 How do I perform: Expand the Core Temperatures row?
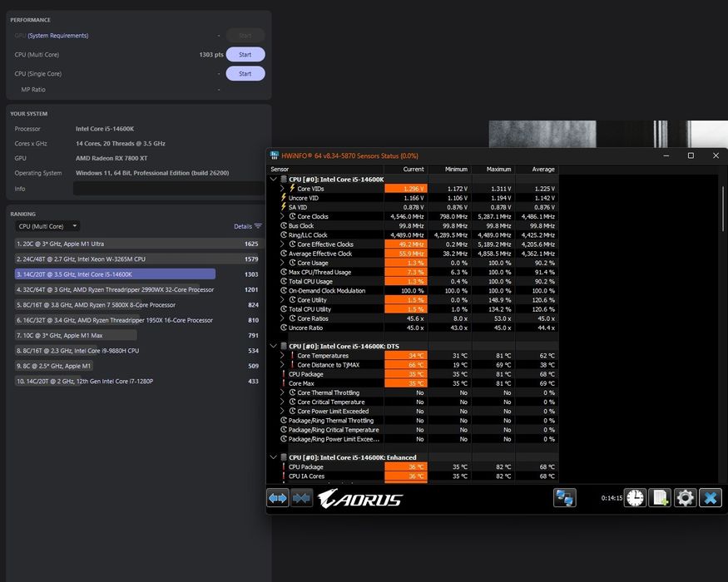[282, 356]
